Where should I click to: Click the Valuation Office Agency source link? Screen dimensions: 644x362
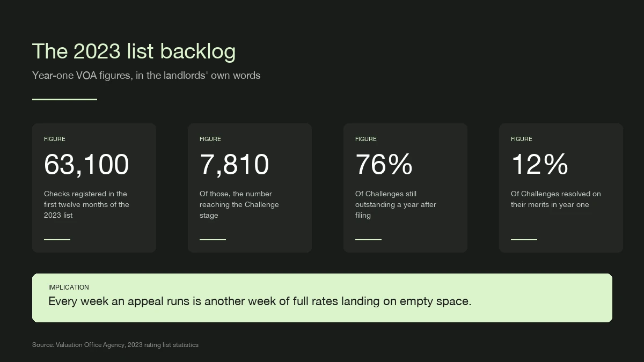click(115, 345)
